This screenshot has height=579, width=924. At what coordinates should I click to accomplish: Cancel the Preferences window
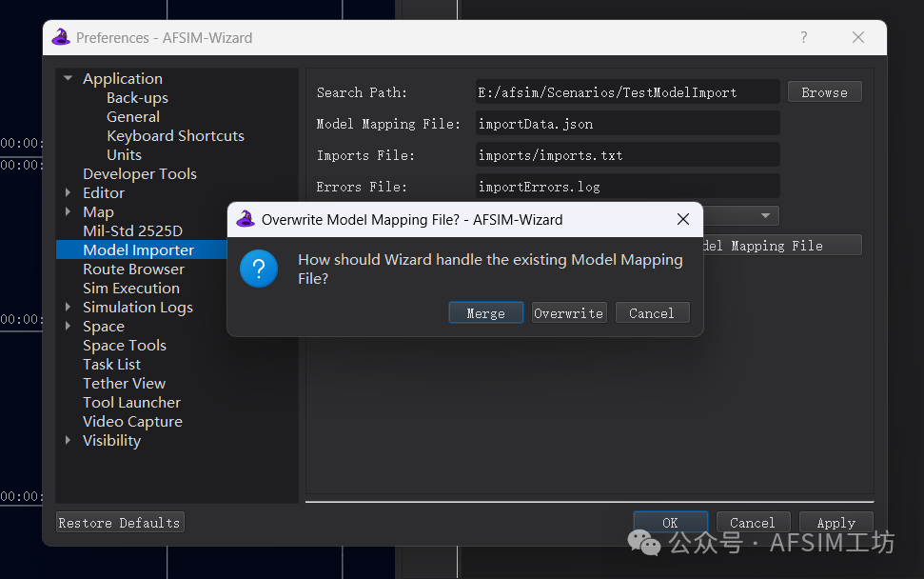click(753, 523)
